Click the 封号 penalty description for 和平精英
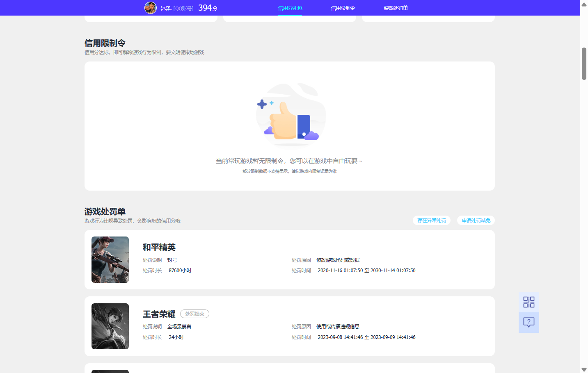The height and width of the screenshot is (373, 588). click(172, 260)
